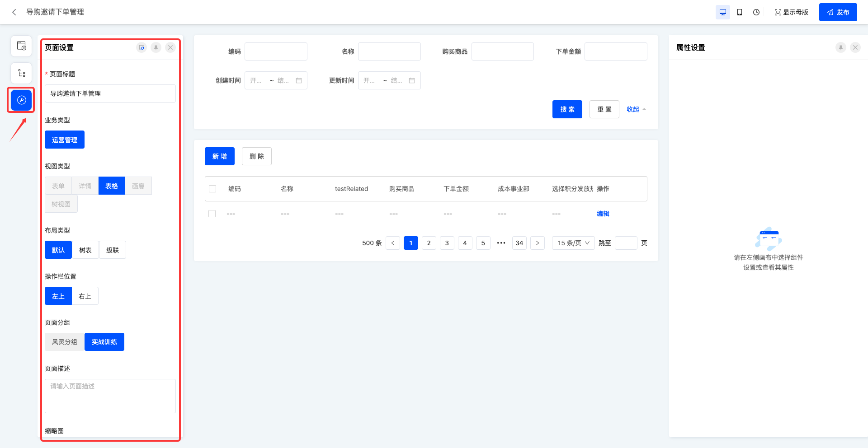868x448 pixels.
Task: Check the first table row checkbox
Action: click(x=212, y=214)
